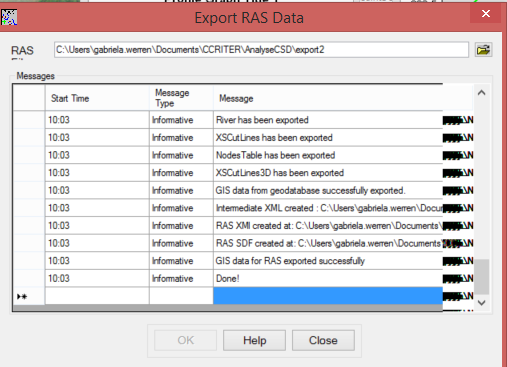This screenshot has height=367, width=507.
Task: Click 10:03 time in the Done! row
Action: 97,279
